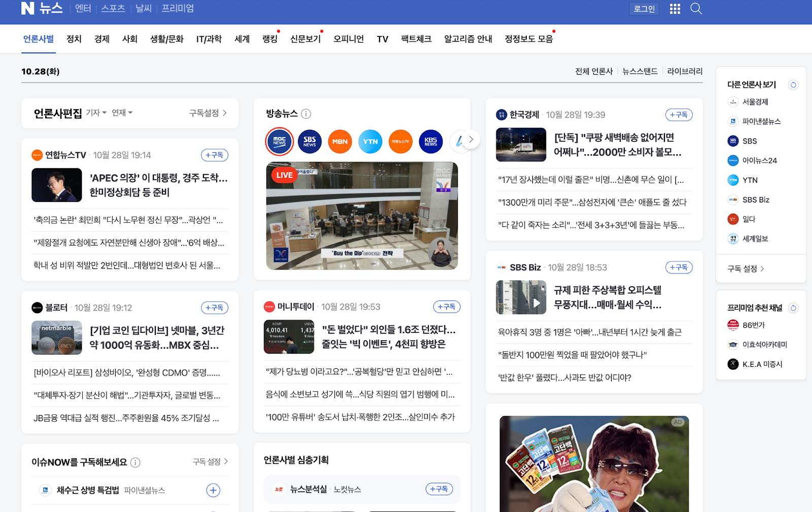
Task: Refresh 프리미엄 추천 채널 list
Action: point(793,308)
